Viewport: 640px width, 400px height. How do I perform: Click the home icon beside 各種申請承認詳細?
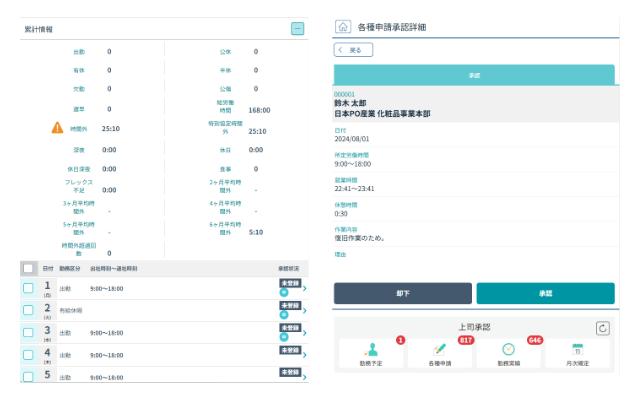343,27
